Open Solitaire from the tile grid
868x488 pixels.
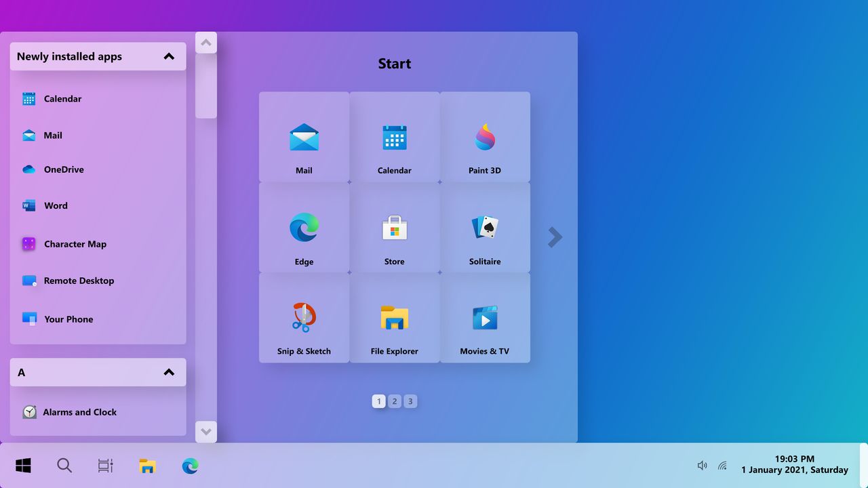click(x=484, y=228)
